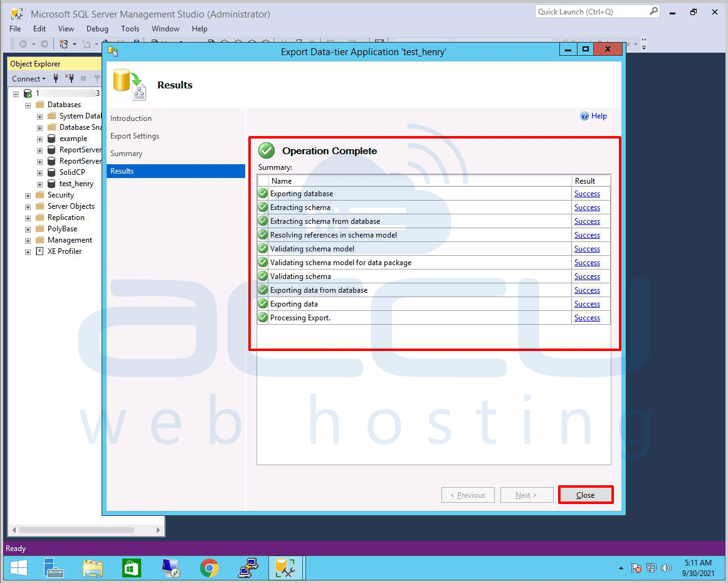Click the Navigate Backward toolbar arrow
The width and height of the screenshot is (728, 583).
(23, 44)
